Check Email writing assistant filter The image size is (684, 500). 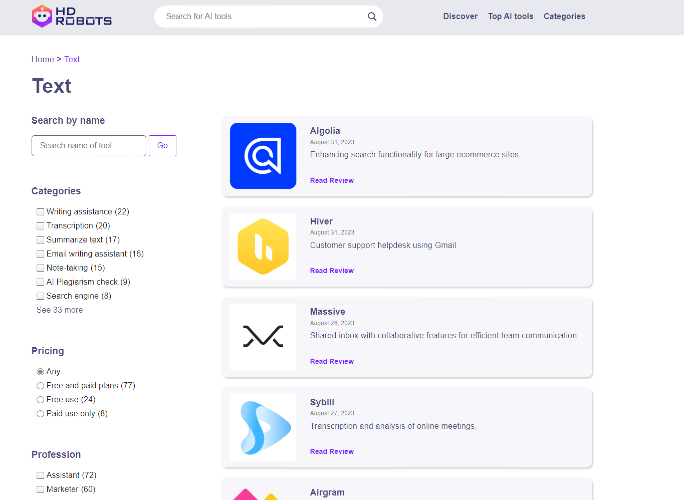(x=40, y=253)
